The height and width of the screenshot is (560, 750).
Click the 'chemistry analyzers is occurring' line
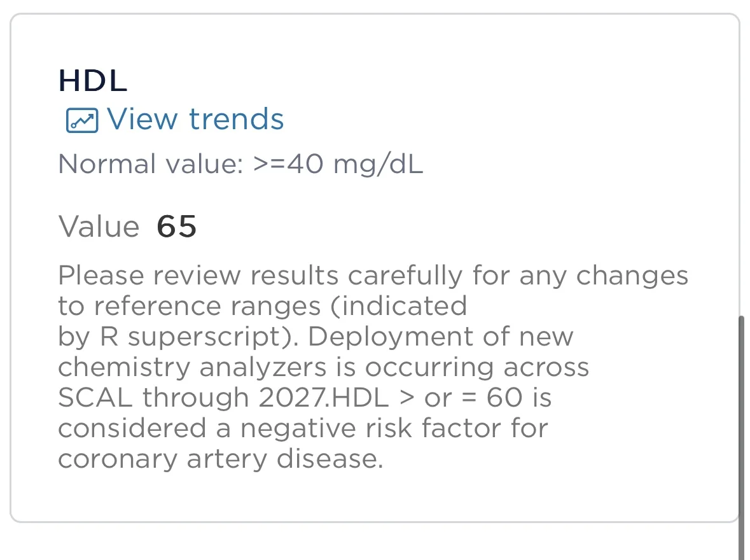[x=323, y=367]
